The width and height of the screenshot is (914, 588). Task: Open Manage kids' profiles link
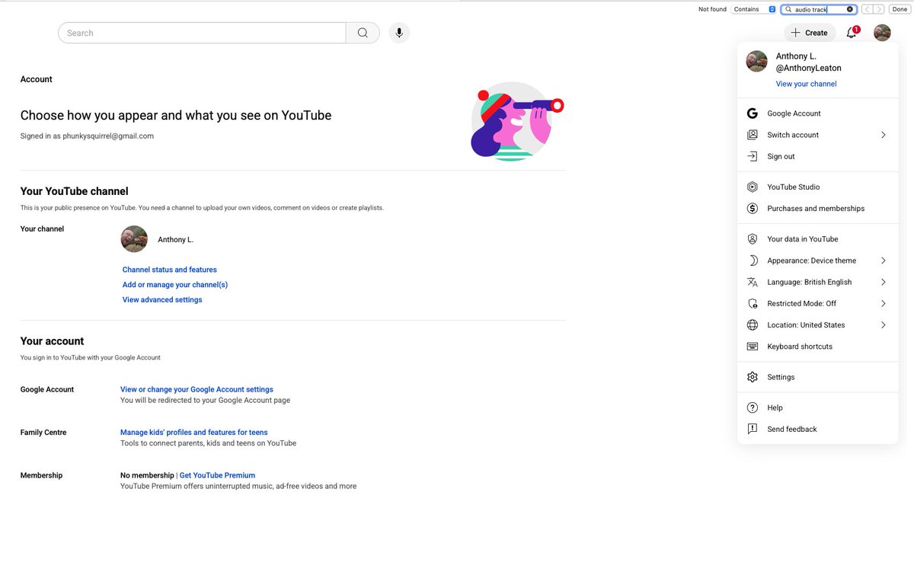194,433
